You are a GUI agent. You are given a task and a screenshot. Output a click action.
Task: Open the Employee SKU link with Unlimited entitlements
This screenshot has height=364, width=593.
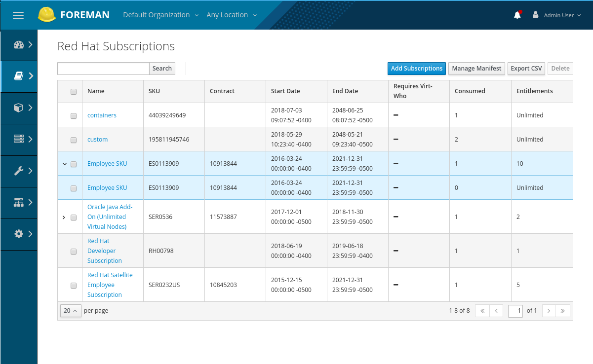click(x=107, y=188)
